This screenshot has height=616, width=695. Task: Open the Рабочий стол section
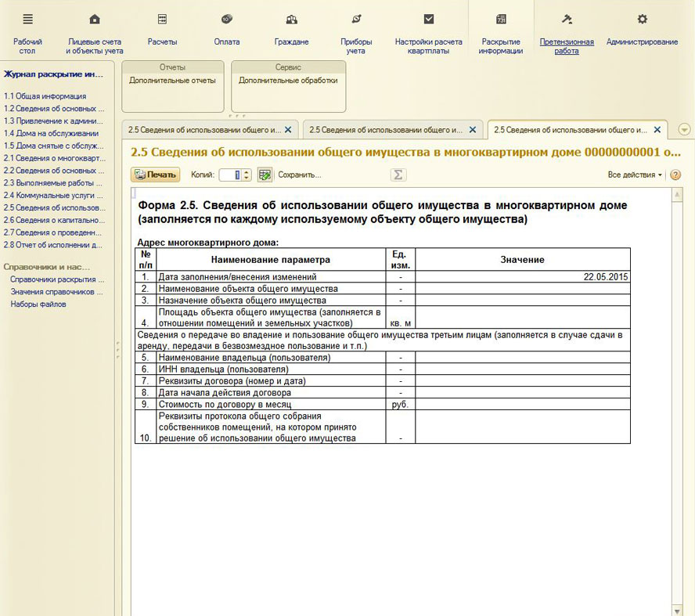click(27, 34)
